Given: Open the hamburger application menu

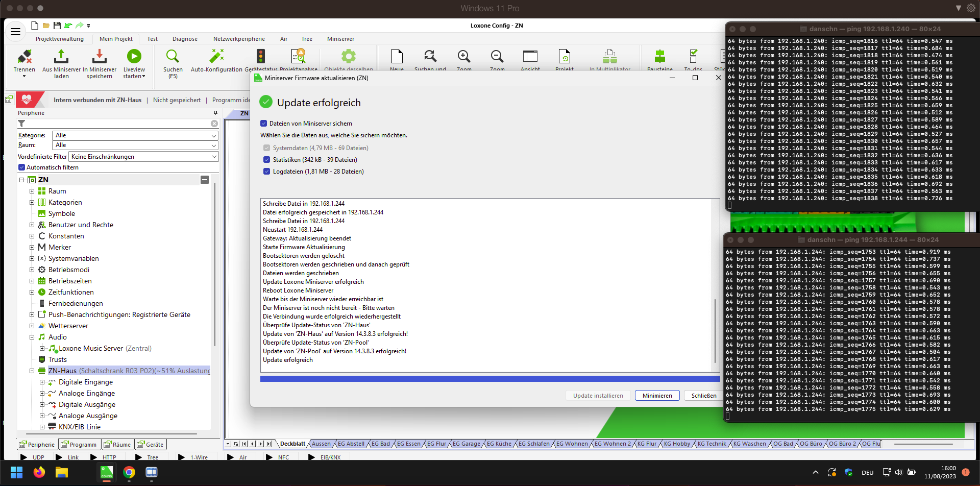Looking at the screenshot, I should [x=16, y=32].
